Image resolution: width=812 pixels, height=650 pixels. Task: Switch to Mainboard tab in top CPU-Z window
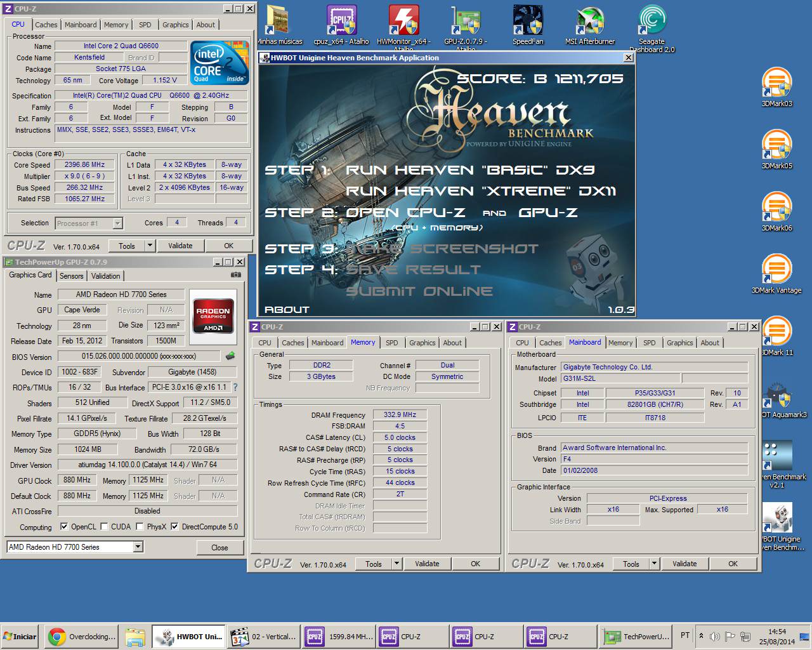[x=81, y=25]
